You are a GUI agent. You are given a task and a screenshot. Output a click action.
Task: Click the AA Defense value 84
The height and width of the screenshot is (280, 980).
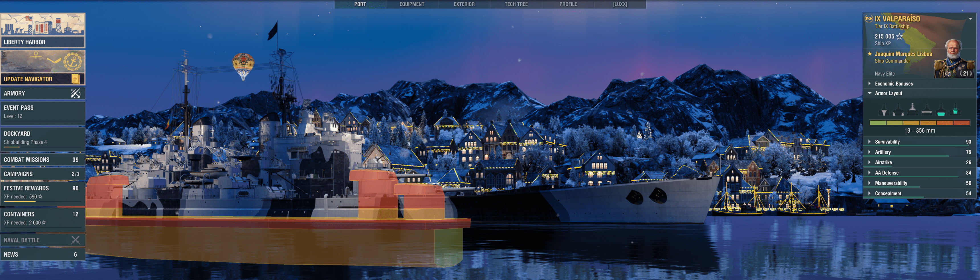pyautogui.click(x=968, y=173)
